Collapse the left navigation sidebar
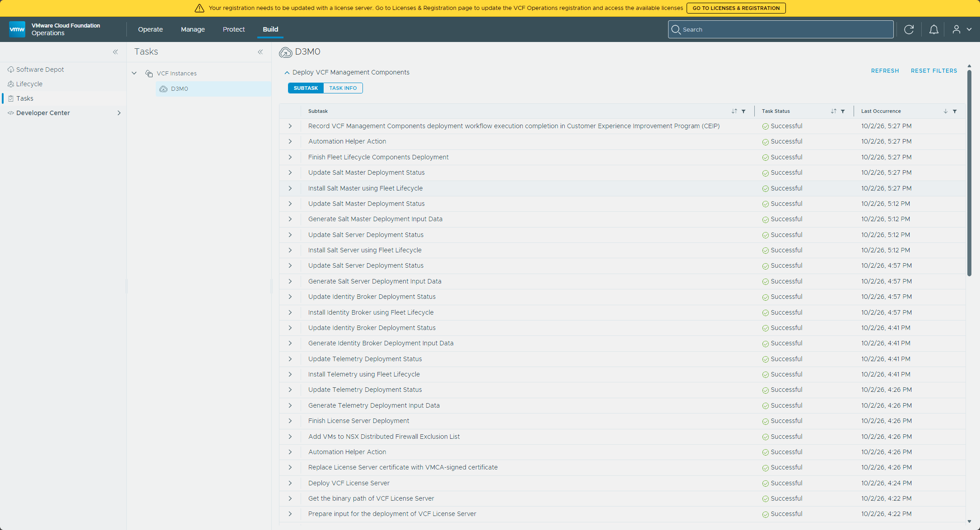 pyautogui.click(x=116, y=52)
